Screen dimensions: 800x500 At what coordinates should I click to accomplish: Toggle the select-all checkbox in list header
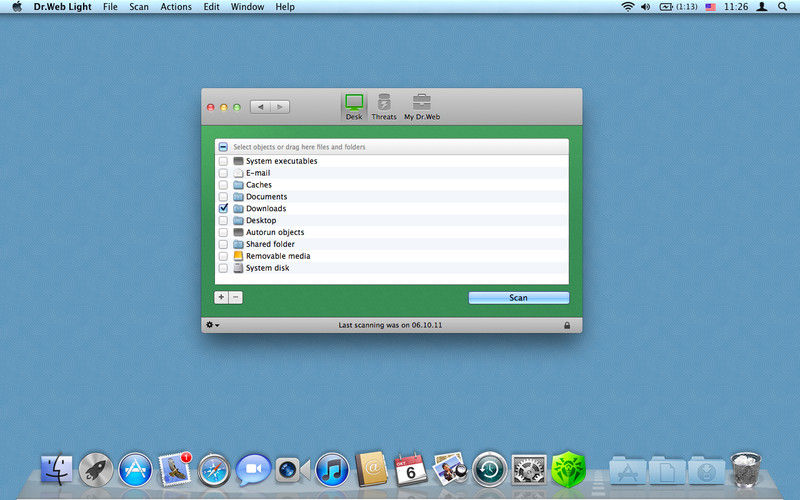(223, 147)
